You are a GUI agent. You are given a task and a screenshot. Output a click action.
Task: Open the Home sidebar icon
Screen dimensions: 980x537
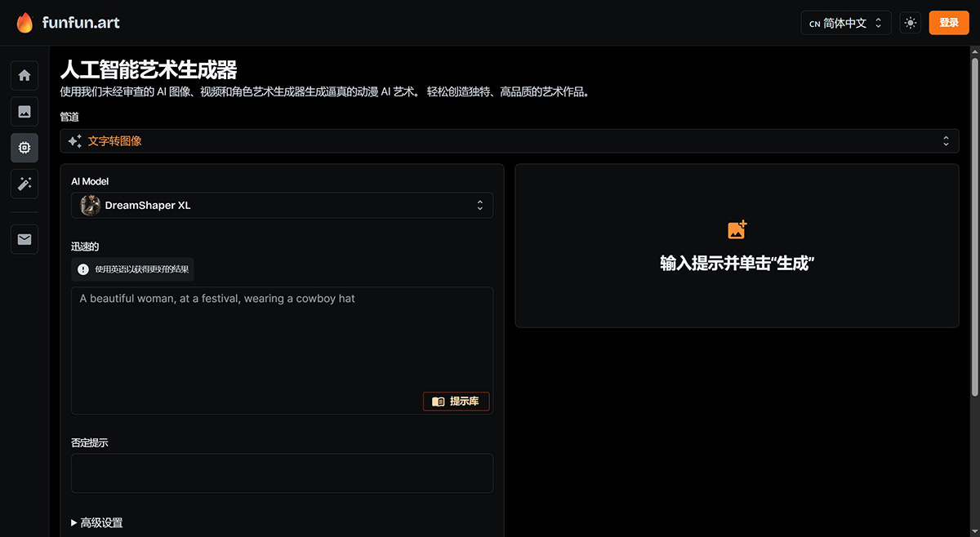pyautogui.click(x=24, y=75)
